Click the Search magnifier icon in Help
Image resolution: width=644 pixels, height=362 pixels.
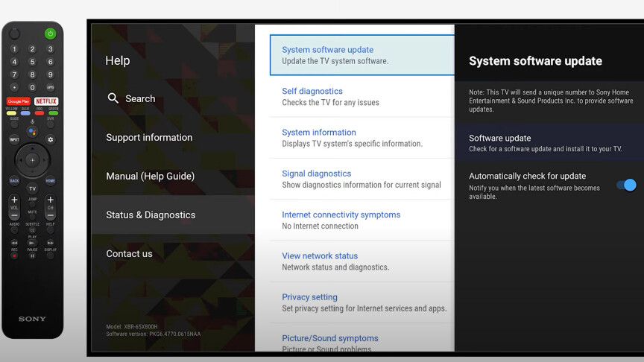pyautogui.click(x=113, y=98)
